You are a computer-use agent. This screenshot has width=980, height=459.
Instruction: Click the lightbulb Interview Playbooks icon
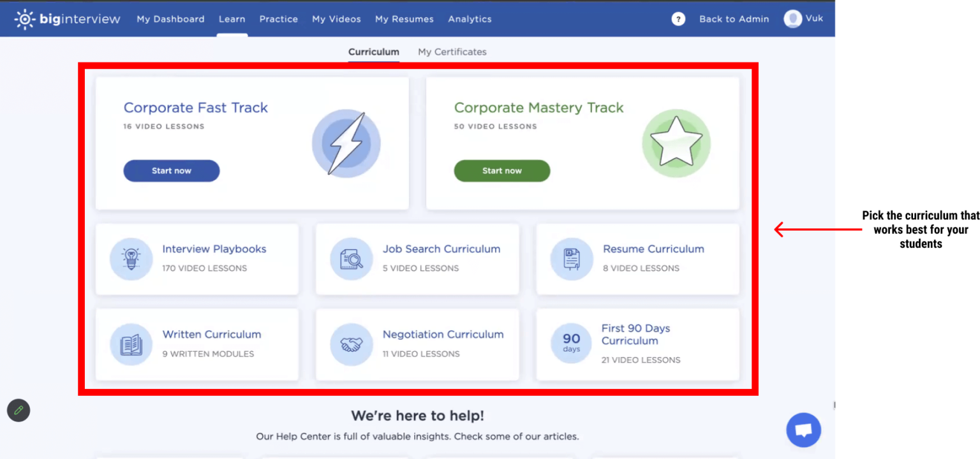(131, 259)
